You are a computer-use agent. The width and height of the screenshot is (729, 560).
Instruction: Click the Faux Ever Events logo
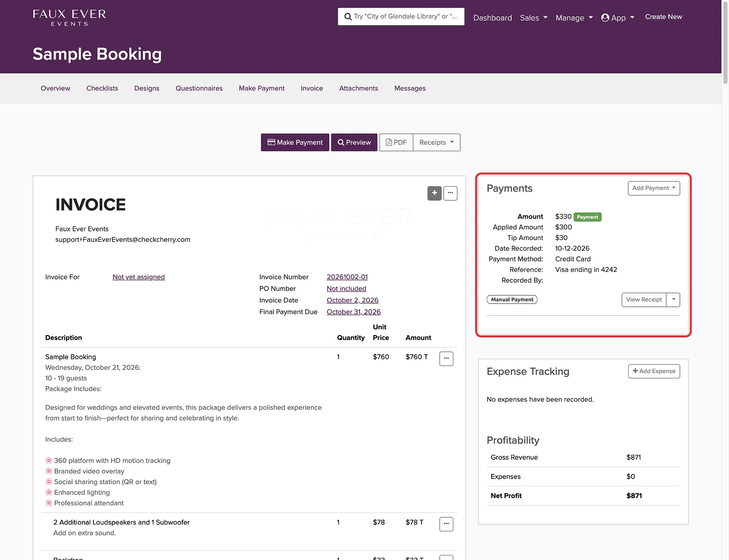pos(69,17)
